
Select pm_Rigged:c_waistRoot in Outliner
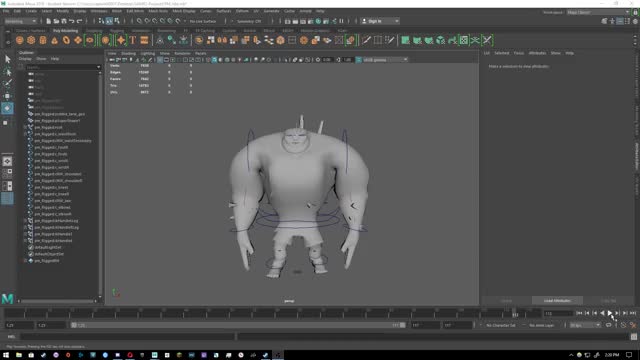point(55,134)
